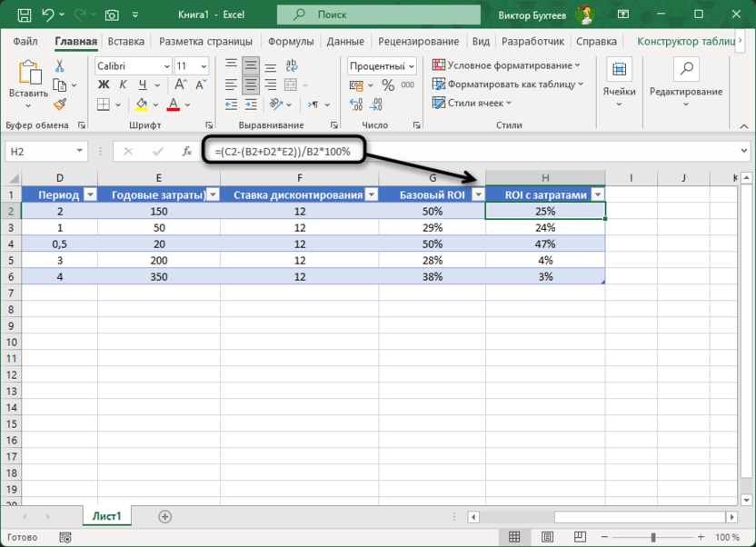Click the Save icon in the title bar

[24, 15]
